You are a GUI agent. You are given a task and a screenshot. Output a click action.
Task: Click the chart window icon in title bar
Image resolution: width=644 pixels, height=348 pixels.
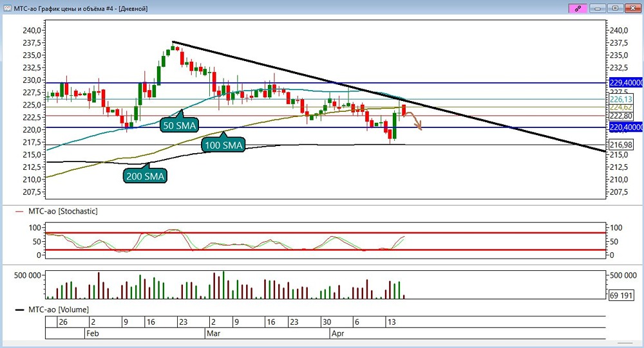(7, 8)
